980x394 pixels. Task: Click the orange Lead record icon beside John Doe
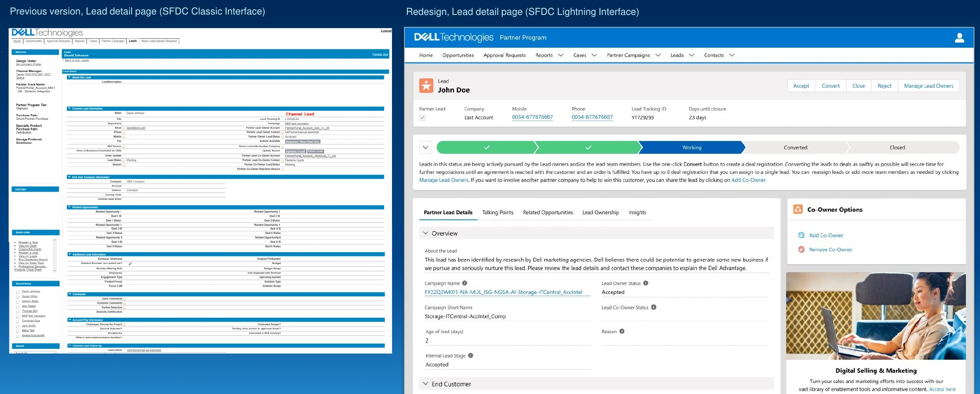pyautogui.click(x=426, y=86)
